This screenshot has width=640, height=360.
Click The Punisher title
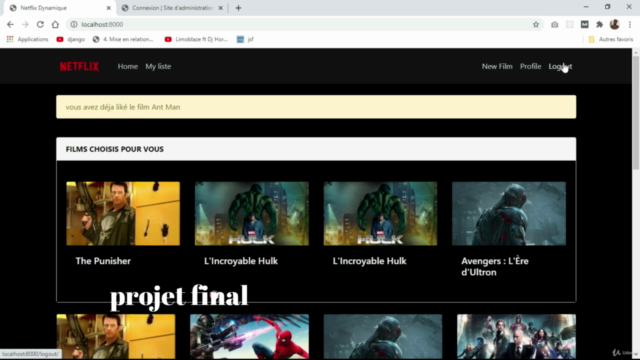103,261
